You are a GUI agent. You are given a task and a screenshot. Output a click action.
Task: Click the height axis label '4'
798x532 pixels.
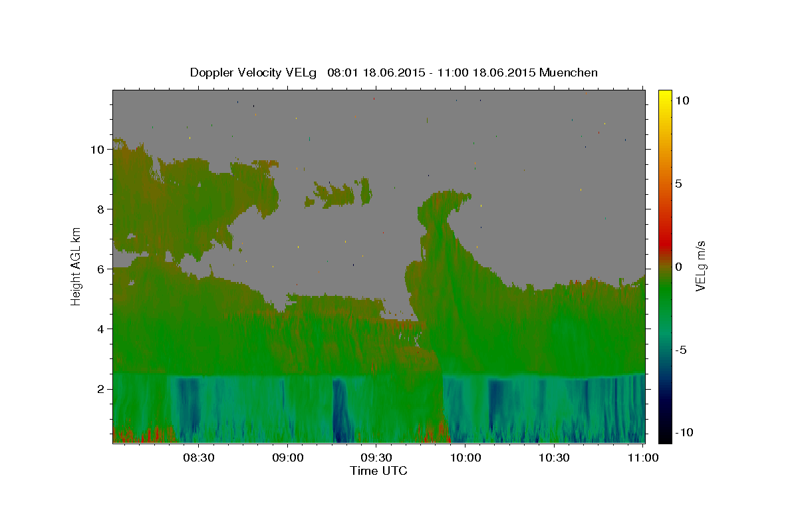tap(101, 329)
